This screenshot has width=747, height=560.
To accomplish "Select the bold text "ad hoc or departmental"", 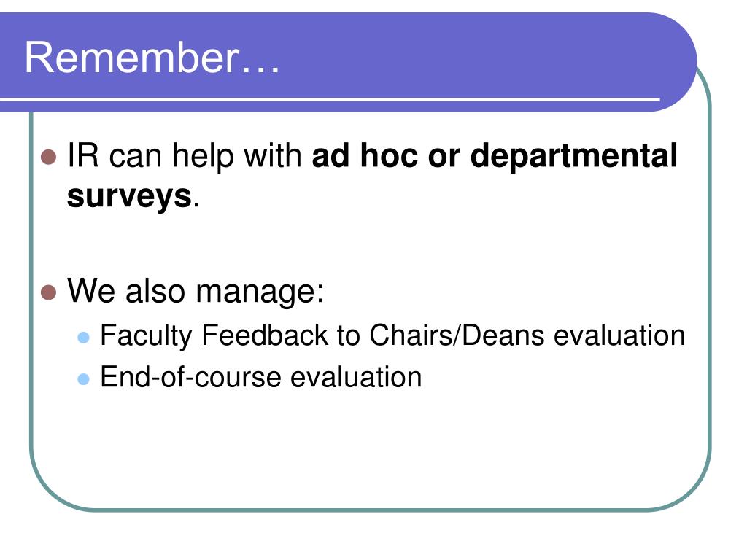I will [x=495, y=155].
